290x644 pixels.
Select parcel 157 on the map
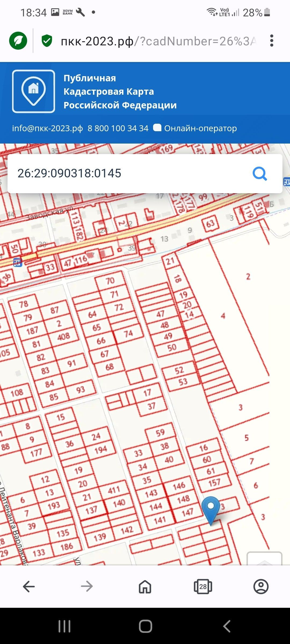coord(214,483)
